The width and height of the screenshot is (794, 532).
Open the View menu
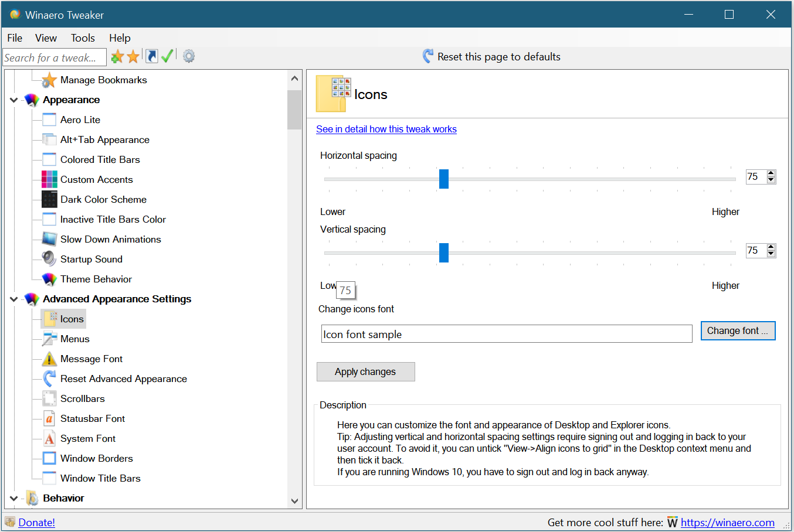pos(46,38)
